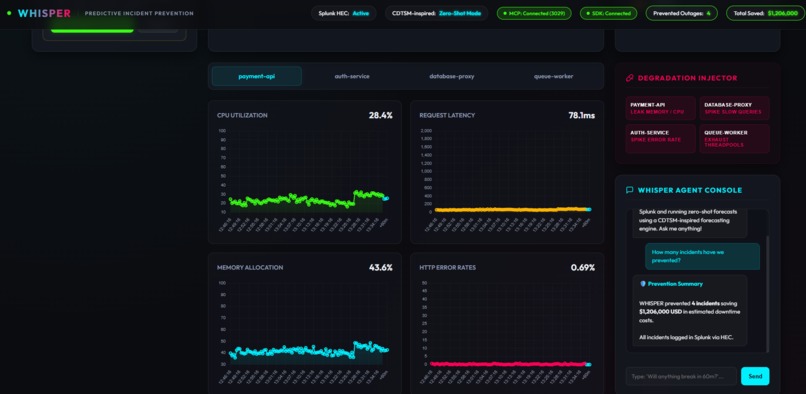This screenshot has height=394, width=806.
Task: Click the WHISPER logo text
Action: (44, 13)
